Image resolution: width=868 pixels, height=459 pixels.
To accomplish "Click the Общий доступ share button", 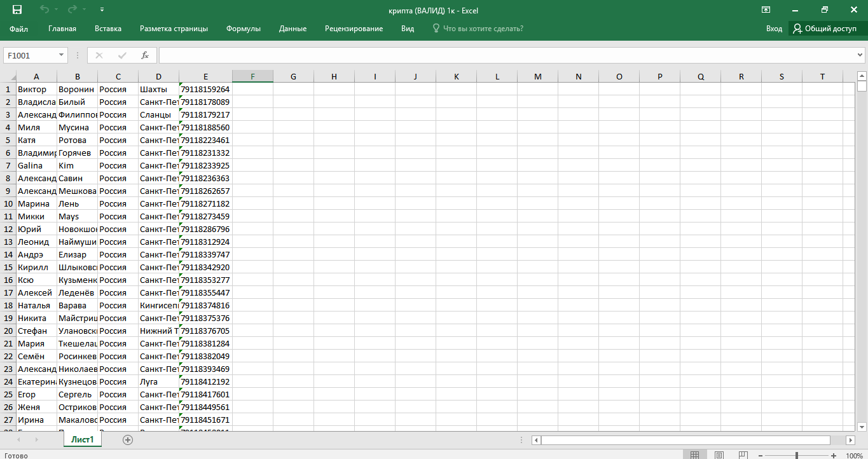I will pyautogui.click(x=825, y=29).
